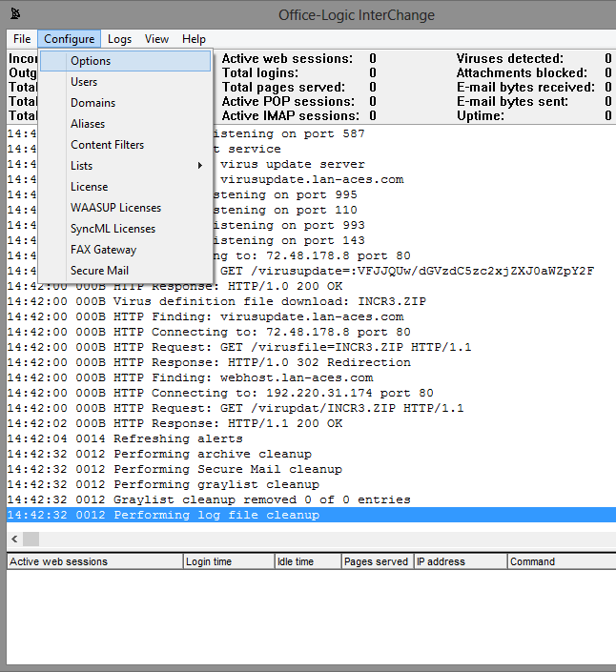Open the Logs menu
Viewport: 616px width, 672px height.
tap(119, 39)
